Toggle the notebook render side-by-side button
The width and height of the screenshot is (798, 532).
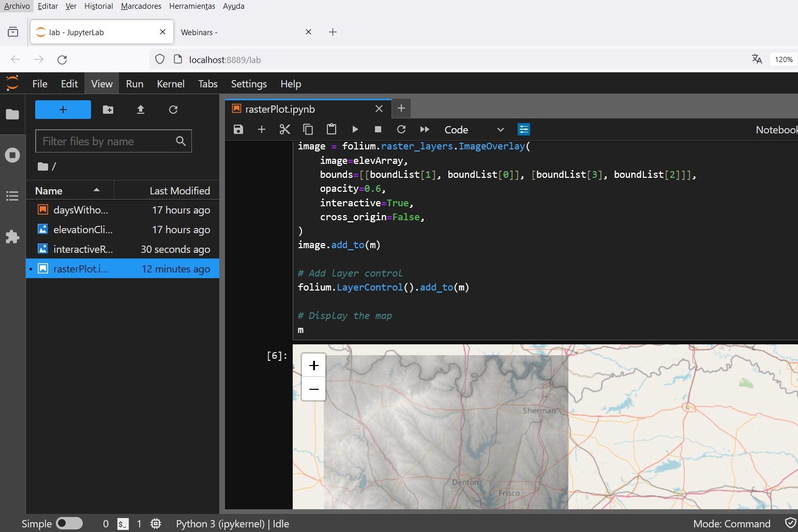[x=524, y=129]
